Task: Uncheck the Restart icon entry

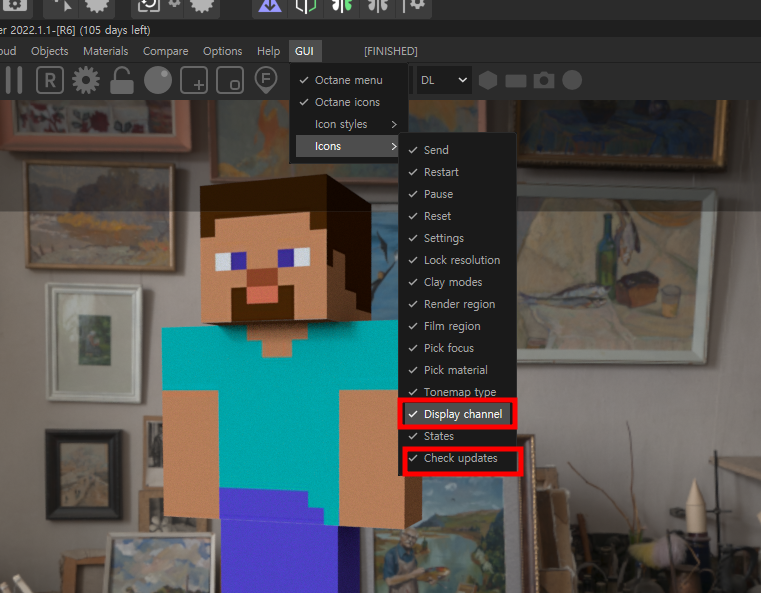Action: pyautogui.click(x=457, y=172)
